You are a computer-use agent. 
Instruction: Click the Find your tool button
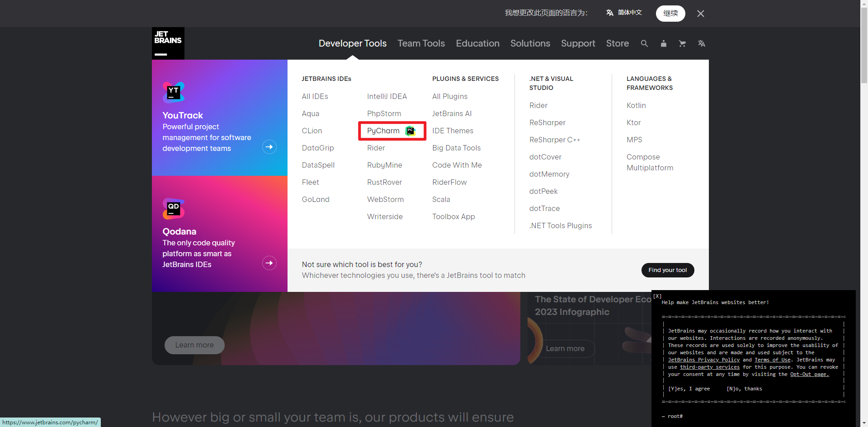pos(668,270)
